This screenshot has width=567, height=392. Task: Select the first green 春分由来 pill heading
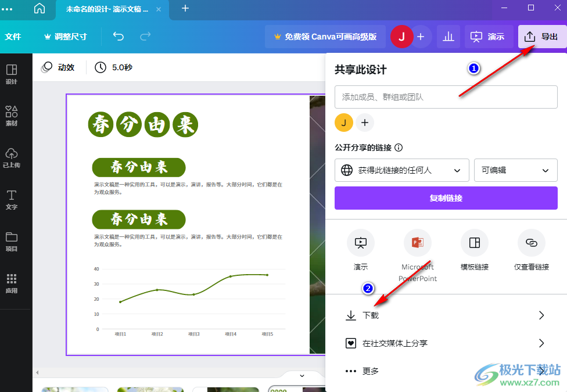coord(139,167)
